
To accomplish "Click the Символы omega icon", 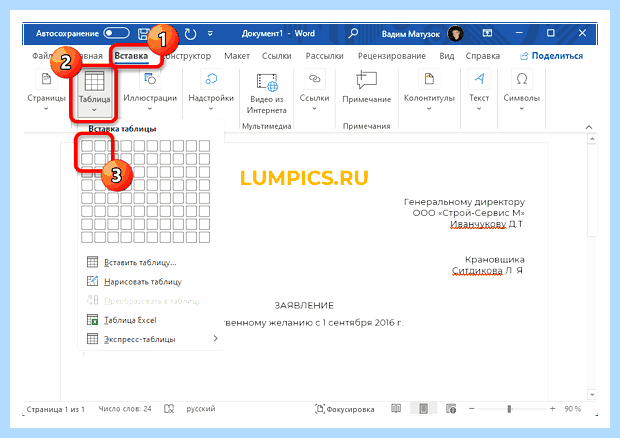I will click(522, 79).
